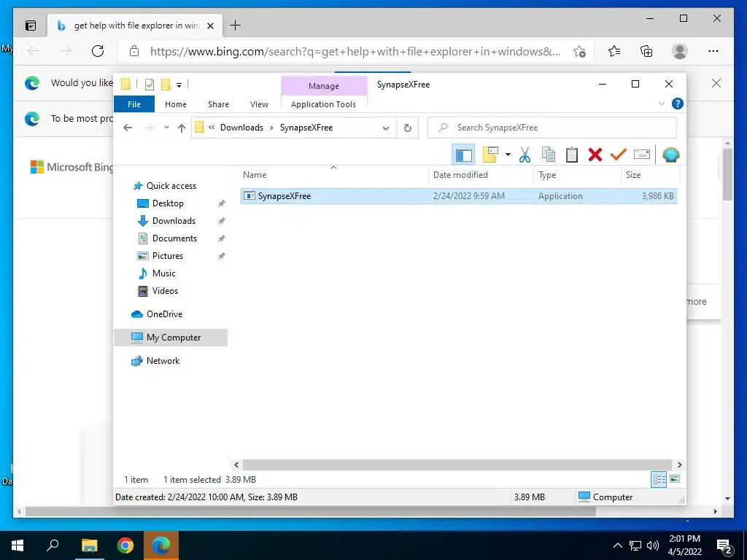Sort by Name column header
Screen dimensions: 747x560
[333, 175]
